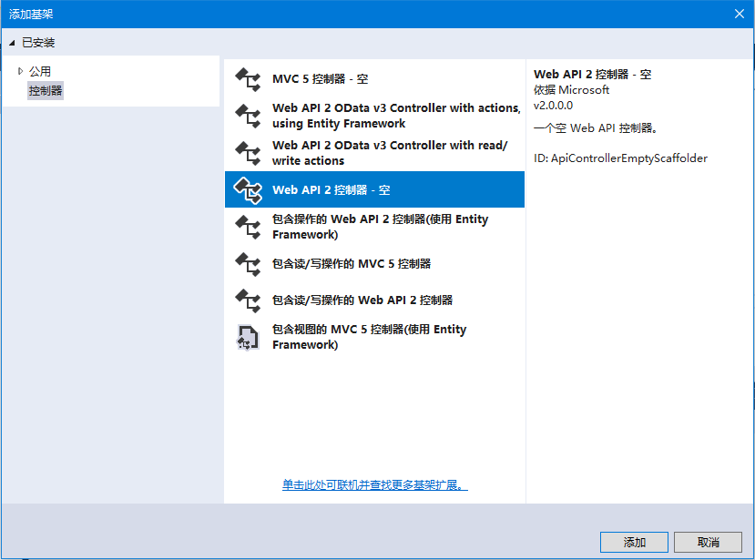
Task: Click icon for 包含视图的 MVC 5 控制器
Action: 248,337
